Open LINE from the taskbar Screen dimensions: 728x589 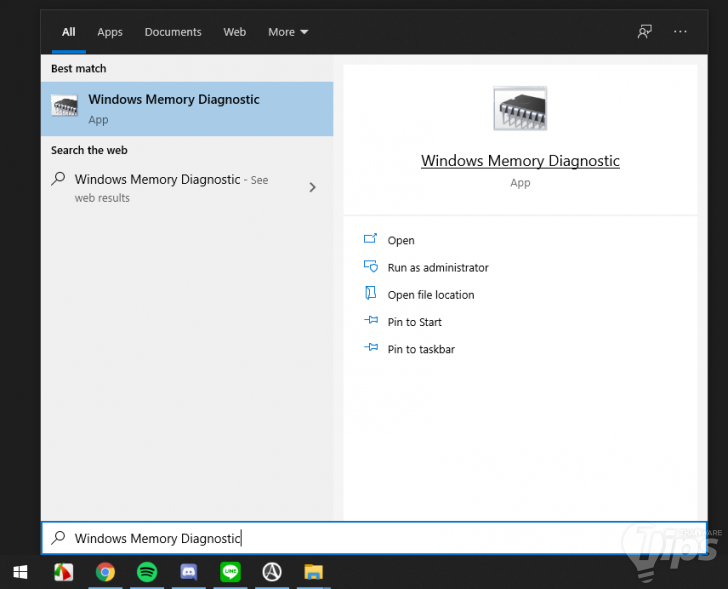(230, 572)
